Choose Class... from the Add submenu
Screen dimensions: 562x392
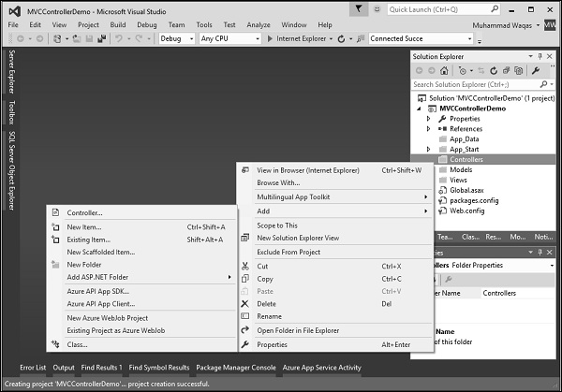pyautogui.click(x=141, y=344)
